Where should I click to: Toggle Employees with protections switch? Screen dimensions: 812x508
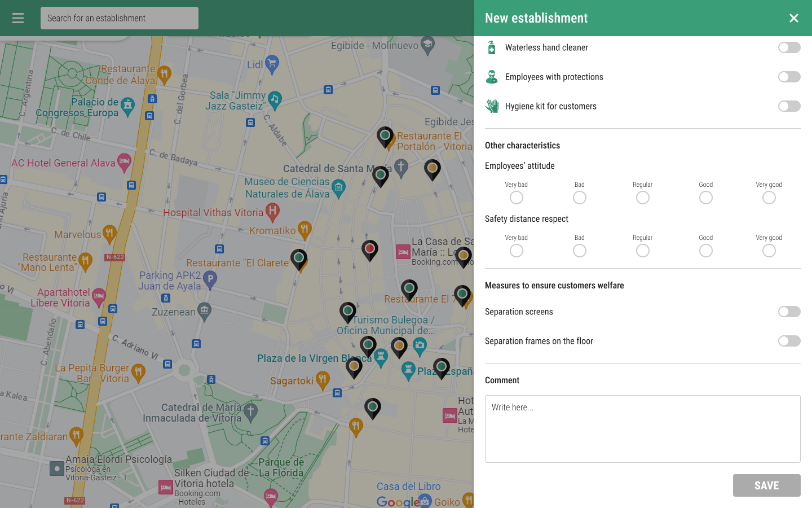pos(789,77)
